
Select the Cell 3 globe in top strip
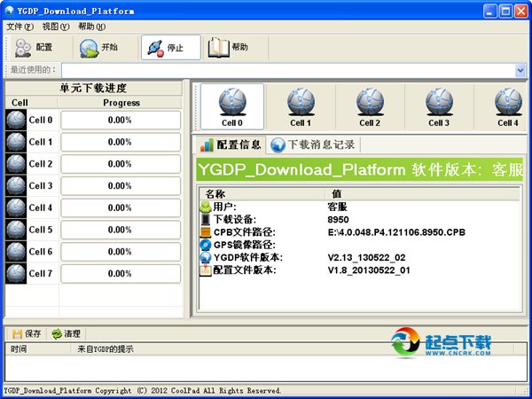[x=439, y=106]
